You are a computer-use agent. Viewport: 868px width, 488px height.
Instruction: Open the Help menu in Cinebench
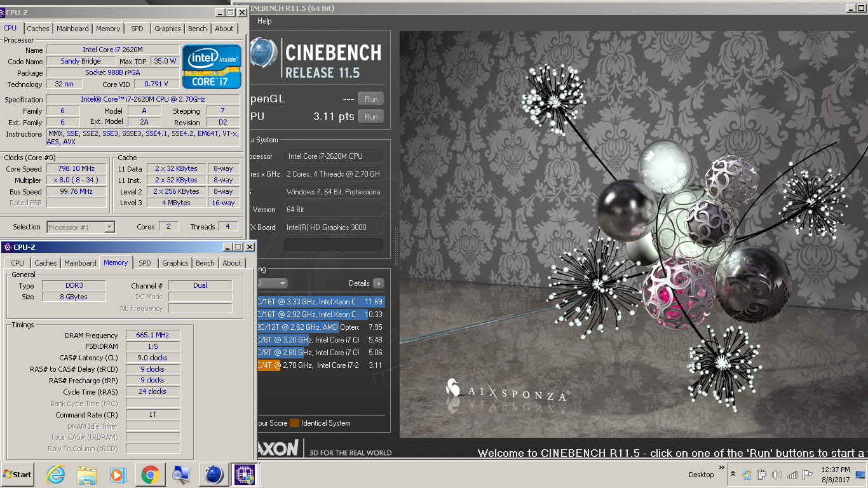[265, 21]
